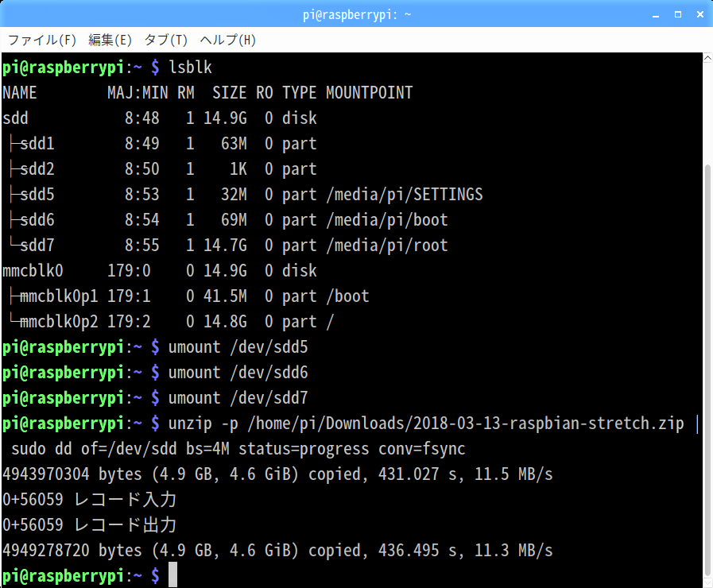Image resolution: width=713 pixels, height=588 pixels.
Task: Click the sdd7 partition name
Action: tap(37, 246)
